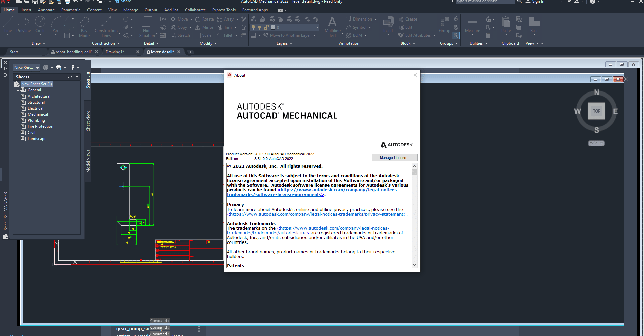
Task: Expand the Utilities panel
Action: pyautogui.click(x=478, y=43)
